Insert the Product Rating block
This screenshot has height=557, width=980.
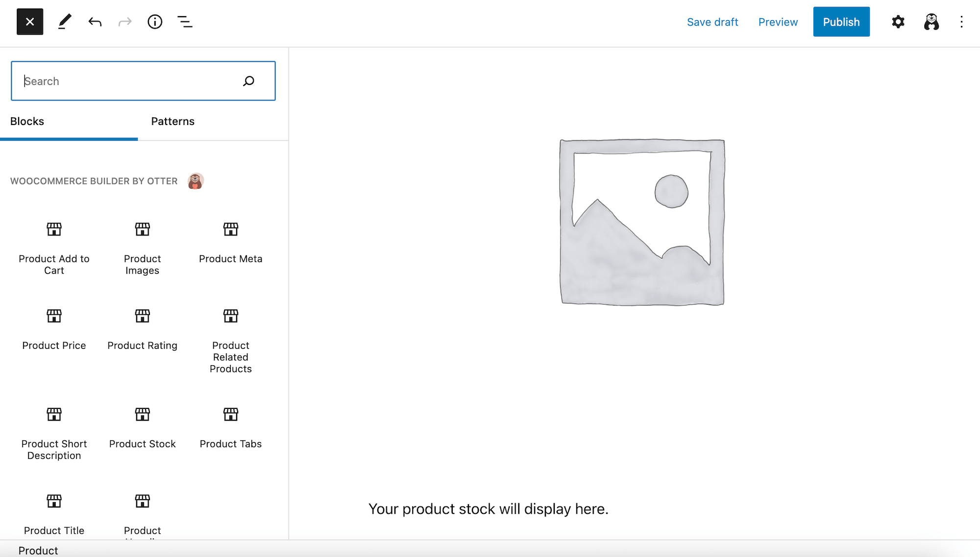142,329
